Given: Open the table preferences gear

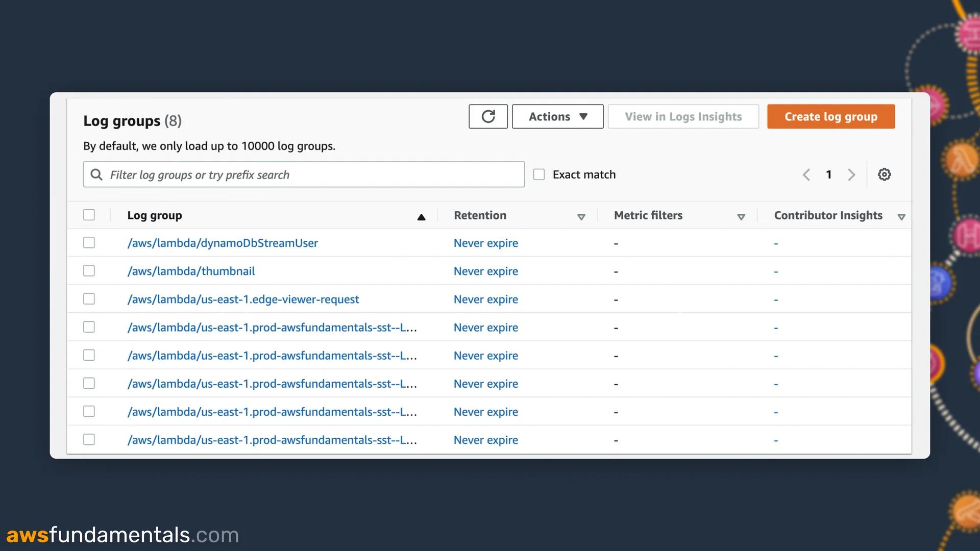Looking at the screenshot, I should click(x=885, y=174).
